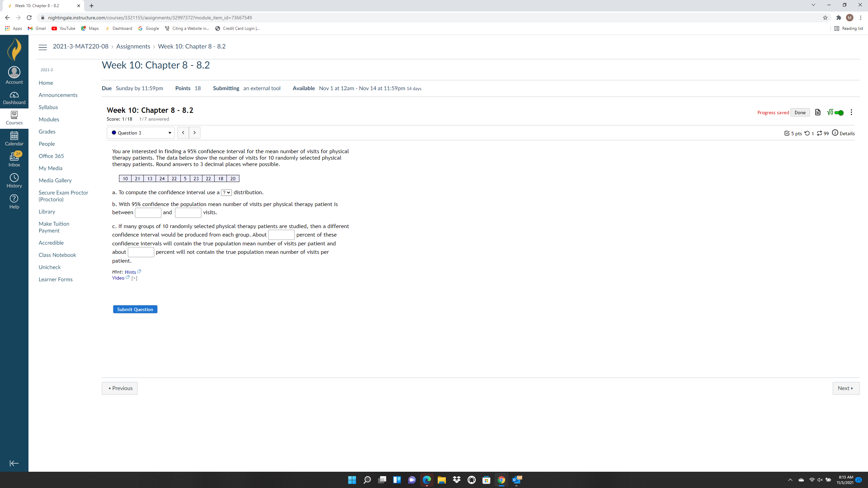Open the distribution type dropdown
The height and width of the screenshot is (488, 868).
point(226,192)
